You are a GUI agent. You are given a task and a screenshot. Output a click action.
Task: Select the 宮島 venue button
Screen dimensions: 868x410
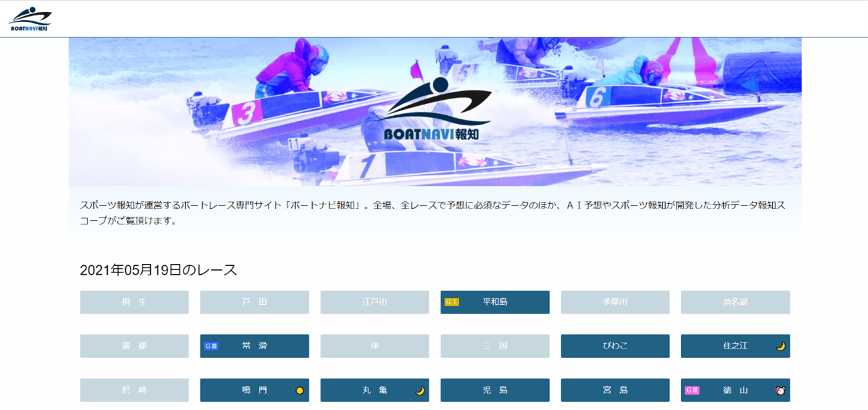[x=615, y=390]
